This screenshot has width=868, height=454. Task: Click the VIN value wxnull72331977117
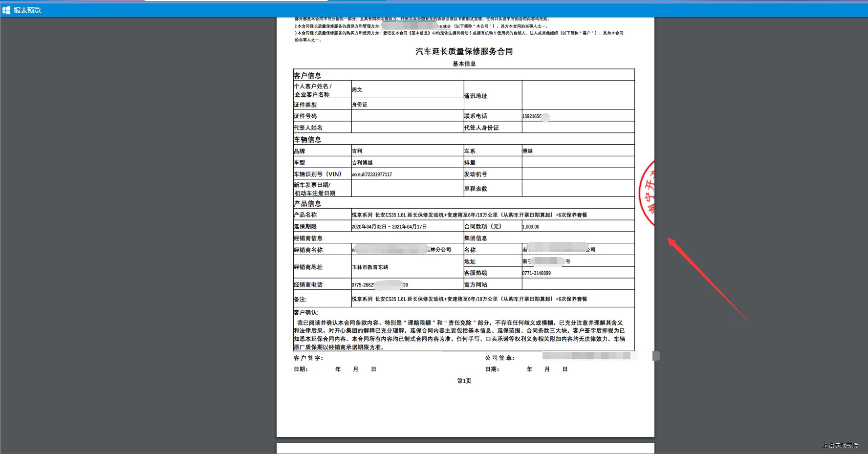(372, 174)
